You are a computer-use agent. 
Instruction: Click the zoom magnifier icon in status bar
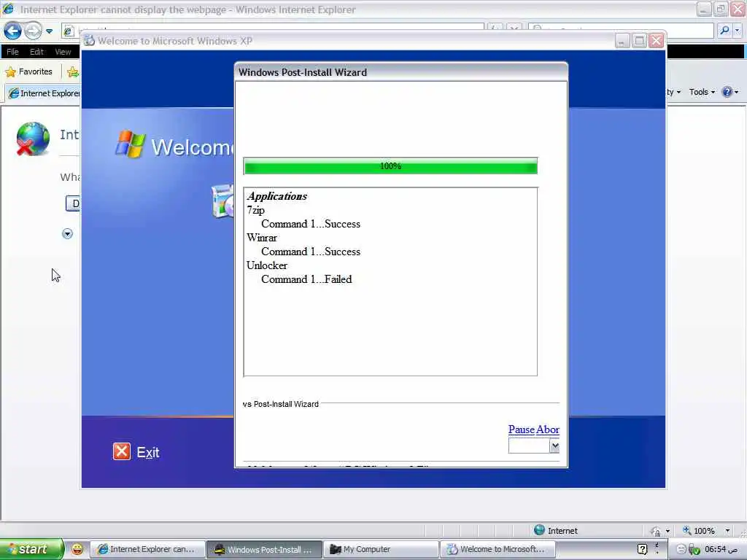[x=687, y=530]
